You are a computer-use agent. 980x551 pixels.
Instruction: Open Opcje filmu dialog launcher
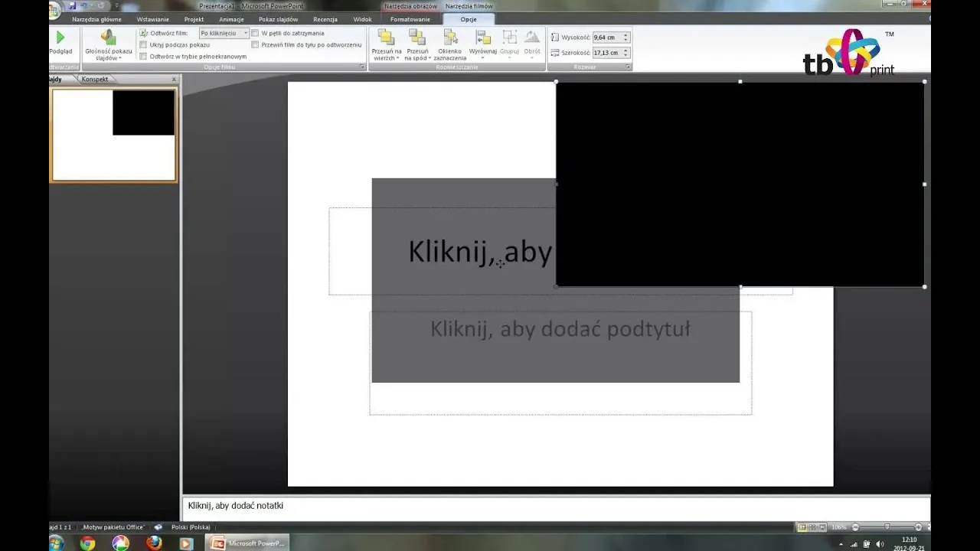point(362,67)
